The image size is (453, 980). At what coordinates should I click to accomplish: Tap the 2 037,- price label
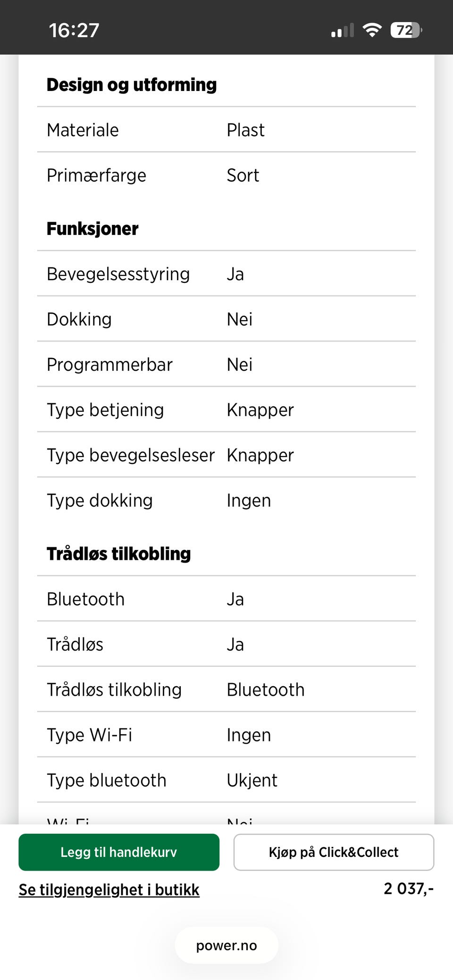408,889
